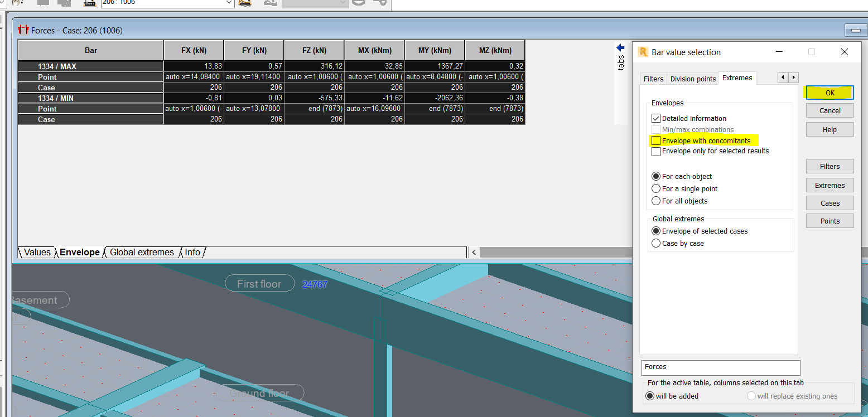The width and height of the screenshot is (868, 417).
Task: Switch to the Division points tab
Action: (x=692, y=78)
